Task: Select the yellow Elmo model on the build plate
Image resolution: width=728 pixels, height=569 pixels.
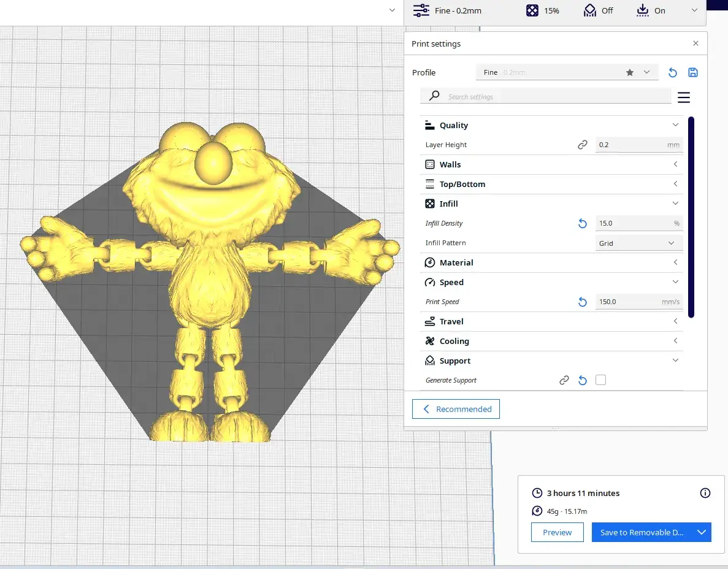Action: pyautogui.click(x=210, y=281)
